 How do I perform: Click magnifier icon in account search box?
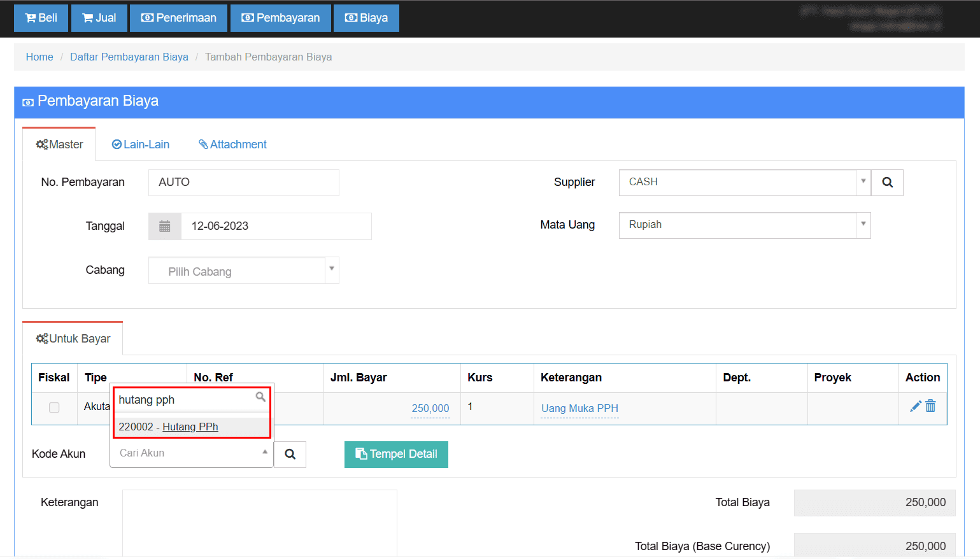pyautogui.click(x=260, y=397)
